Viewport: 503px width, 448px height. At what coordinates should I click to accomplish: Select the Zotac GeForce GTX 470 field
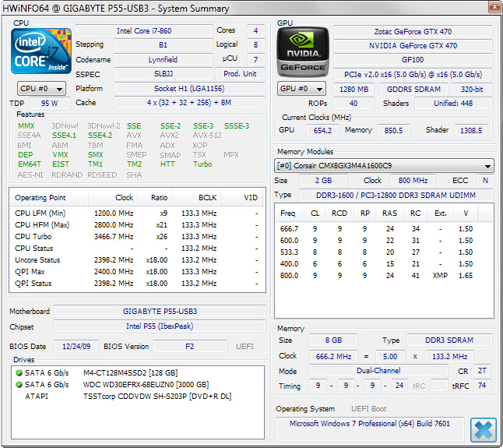tap(413, 32)
